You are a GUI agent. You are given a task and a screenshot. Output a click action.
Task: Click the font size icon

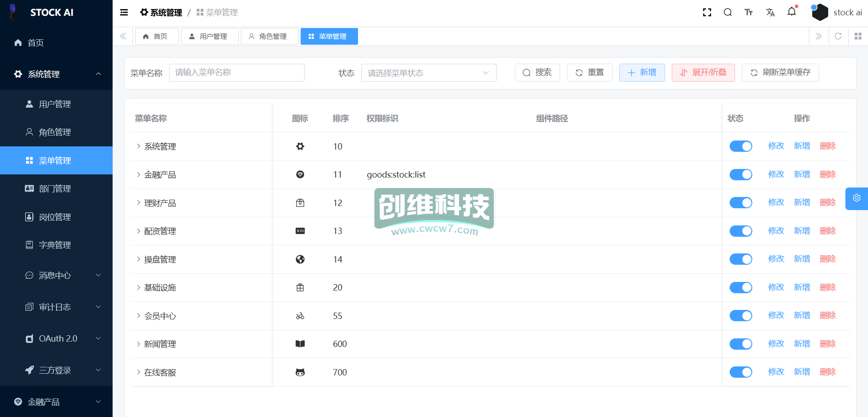(x=749, y=13)
